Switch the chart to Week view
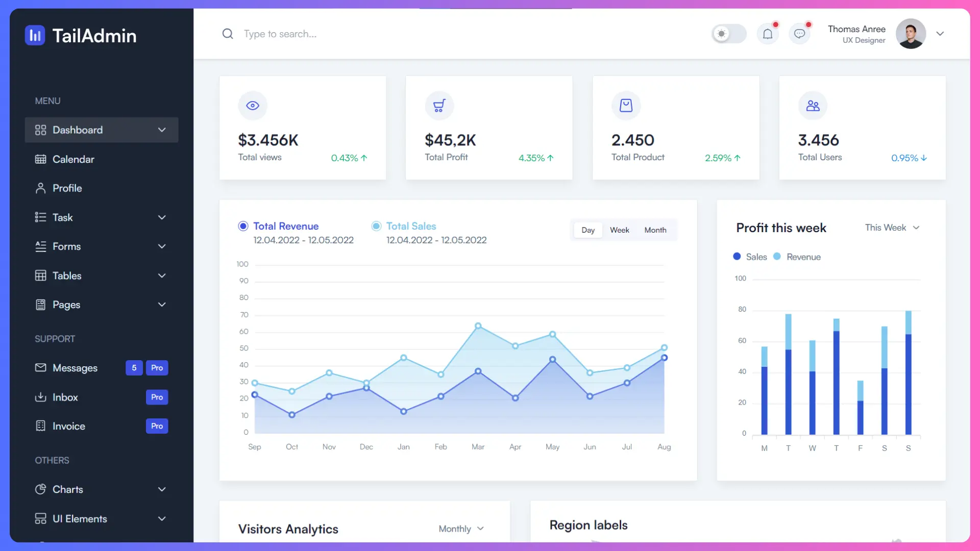 [619, 230]
